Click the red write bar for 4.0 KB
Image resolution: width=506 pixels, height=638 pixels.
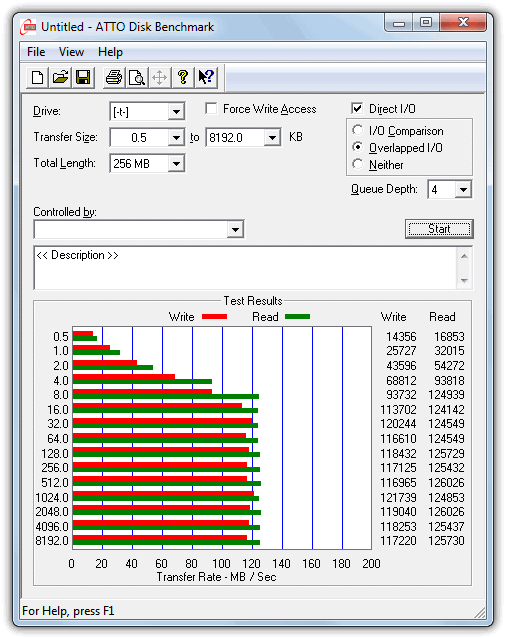[x=124, y=376]
